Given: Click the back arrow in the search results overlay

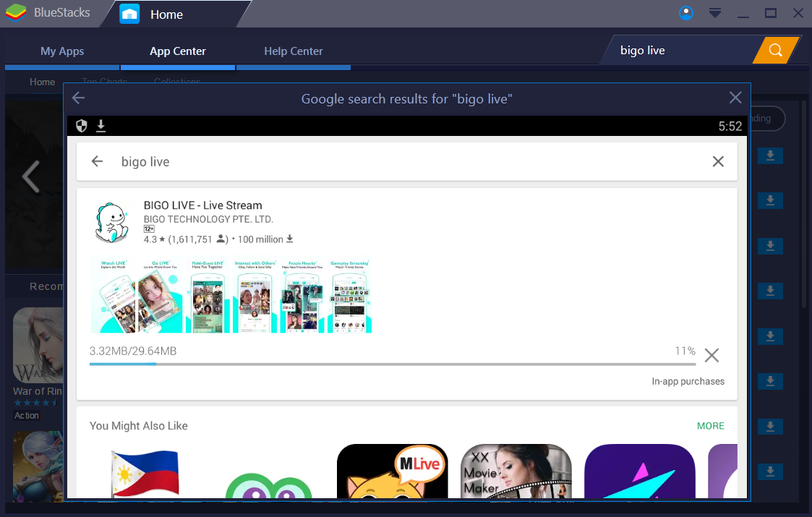Looking at the screenshot, I should (x=78, y=98).
